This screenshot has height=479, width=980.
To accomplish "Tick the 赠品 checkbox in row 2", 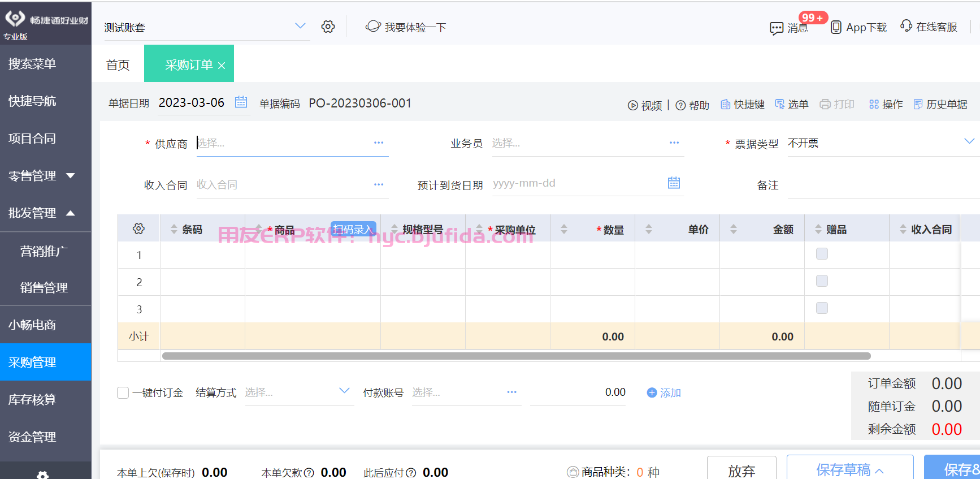I will [822, 281].
